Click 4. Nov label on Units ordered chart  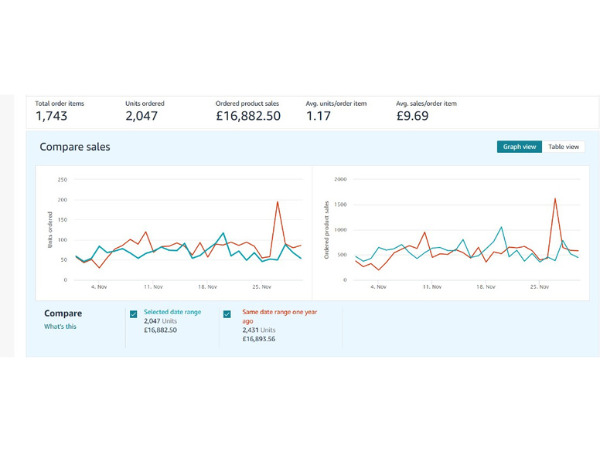pyautogui.click(x=100, y=286)
